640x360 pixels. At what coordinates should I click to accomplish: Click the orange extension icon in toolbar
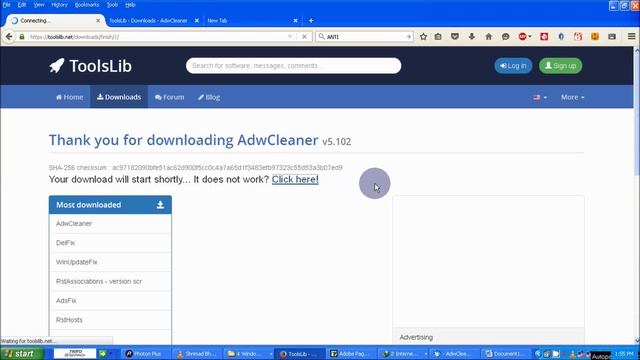click(x=595, y=37)
